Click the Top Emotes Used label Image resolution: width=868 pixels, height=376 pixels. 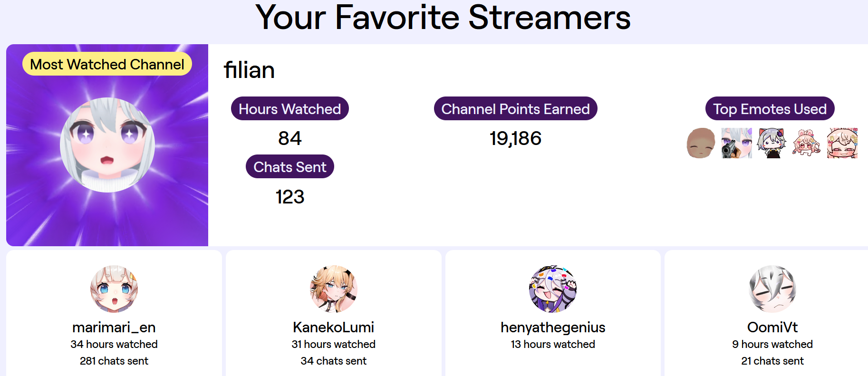[770, 109]
